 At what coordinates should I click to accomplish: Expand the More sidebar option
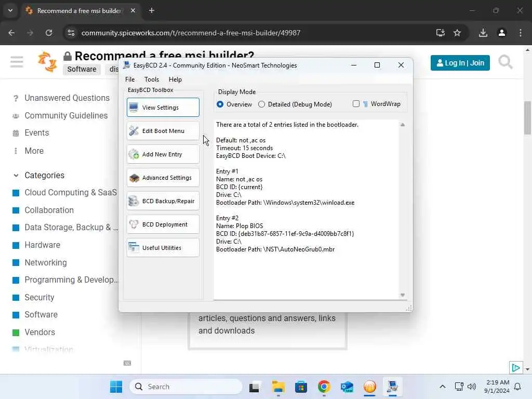(34, 151)
